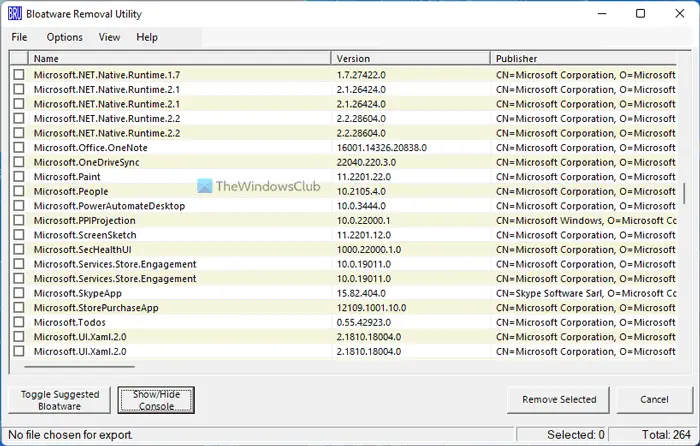This screenshot has height=446, width=700.
Task: Sort list by Version column header
Action: coord(411,58)
